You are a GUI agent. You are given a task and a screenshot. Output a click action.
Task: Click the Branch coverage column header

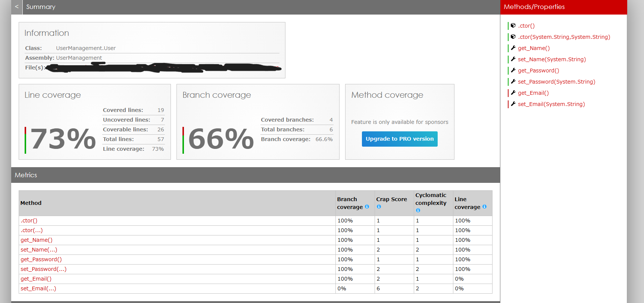pos(355,203)
